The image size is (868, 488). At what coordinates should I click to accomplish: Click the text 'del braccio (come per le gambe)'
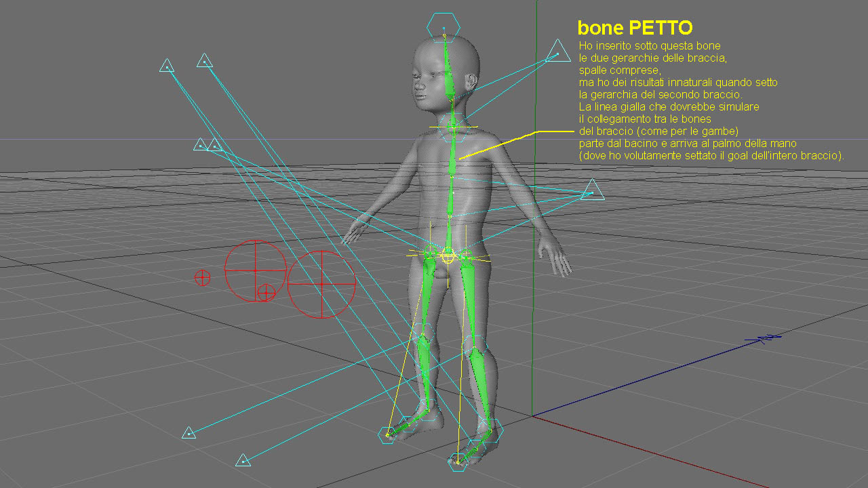658,131
